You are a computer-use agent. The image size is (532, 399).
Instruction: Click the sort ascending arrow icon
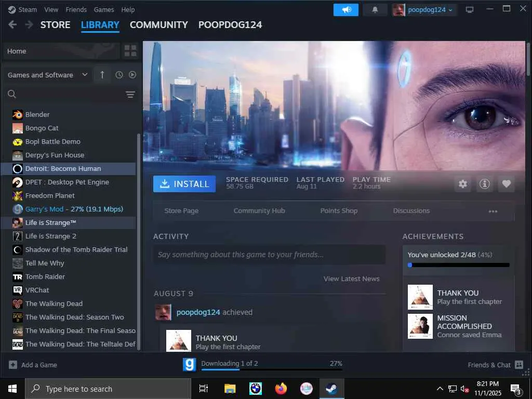(x=102, y=75)
